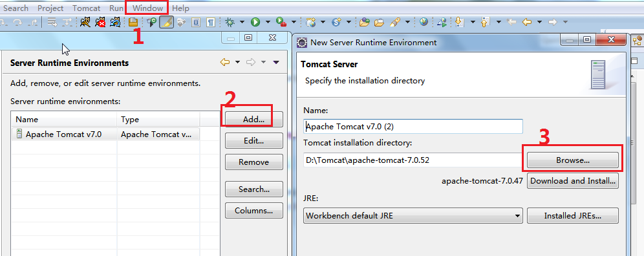This screenshot has height=256, width=644.
Task: Click the main toolbar Back arrow
Action: coord(527,22)
